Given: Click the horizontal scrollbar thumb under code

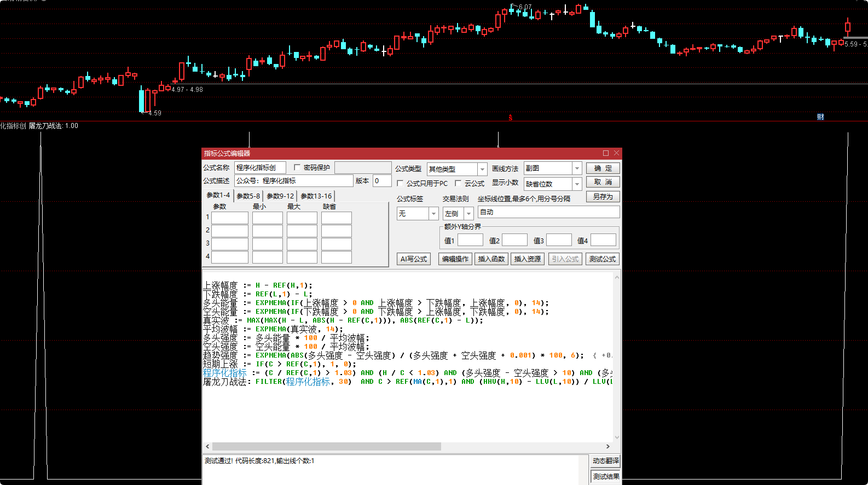Looking at the screenshot, I should [x=326, y=447].
